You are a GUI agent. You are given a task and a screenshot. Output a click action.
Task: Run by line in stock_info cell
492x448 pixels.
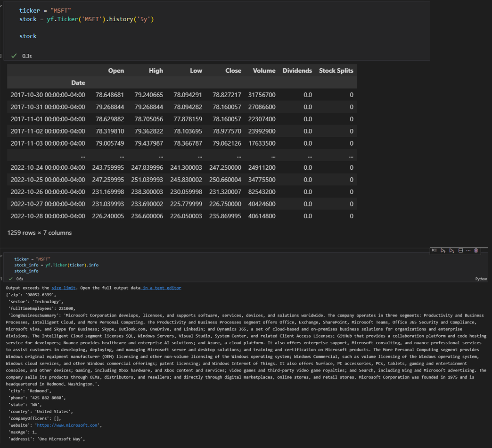coord(435,250)
